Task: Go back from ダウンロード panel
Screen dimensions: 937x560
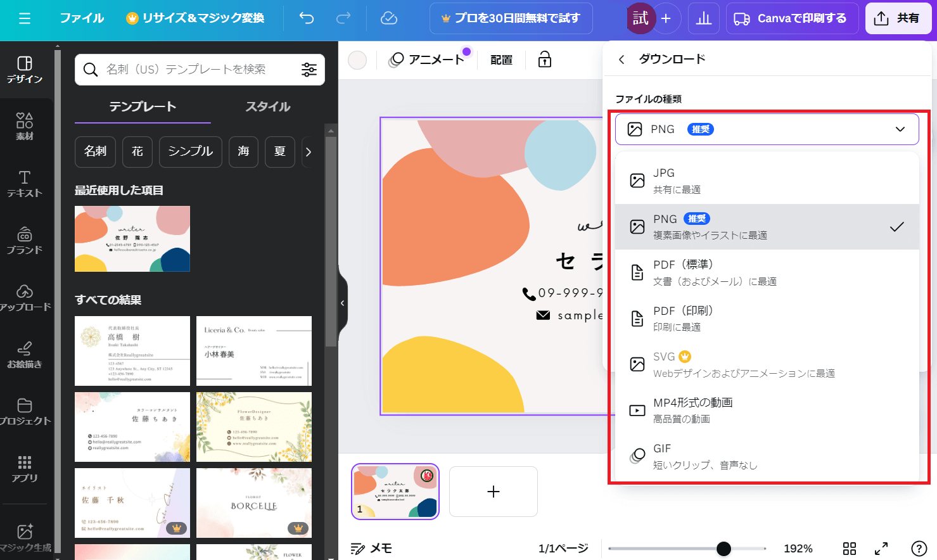Action: point(621,59)
